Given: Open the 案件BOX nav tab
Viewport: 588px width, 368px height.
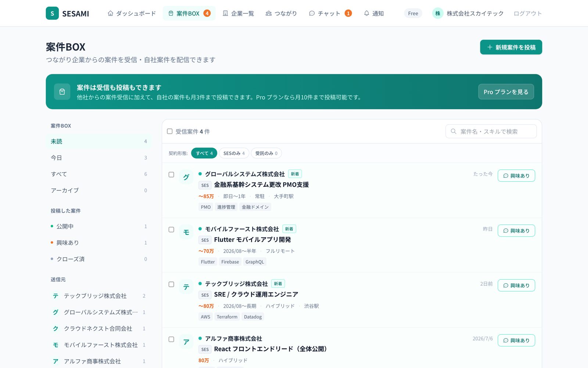Looking at the screenshot, I should click(x=189, y=13).
